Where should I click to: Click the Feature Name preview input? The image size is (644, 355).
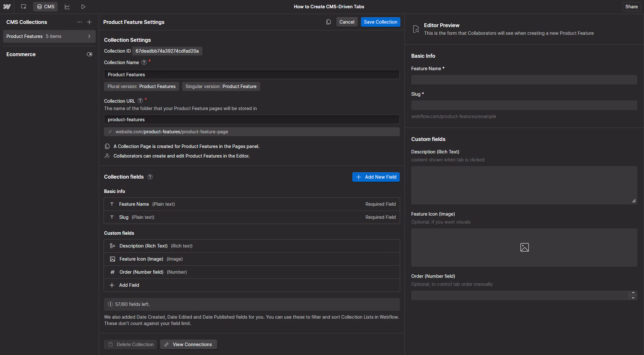point(524,80)
